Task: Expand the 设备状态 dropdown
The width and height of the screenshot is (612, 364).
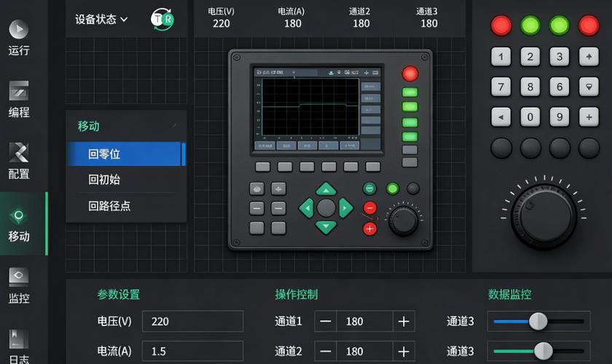Action: (x=101, y=19)
